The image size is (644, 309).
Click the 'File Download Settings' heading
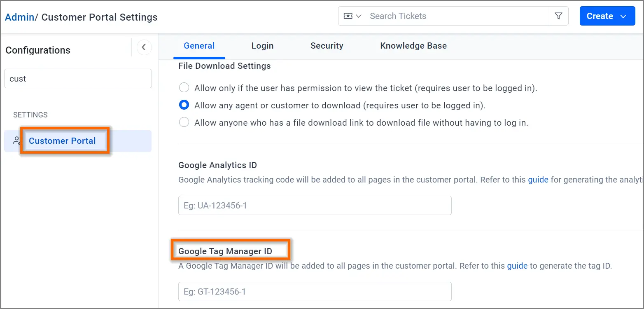224,66
